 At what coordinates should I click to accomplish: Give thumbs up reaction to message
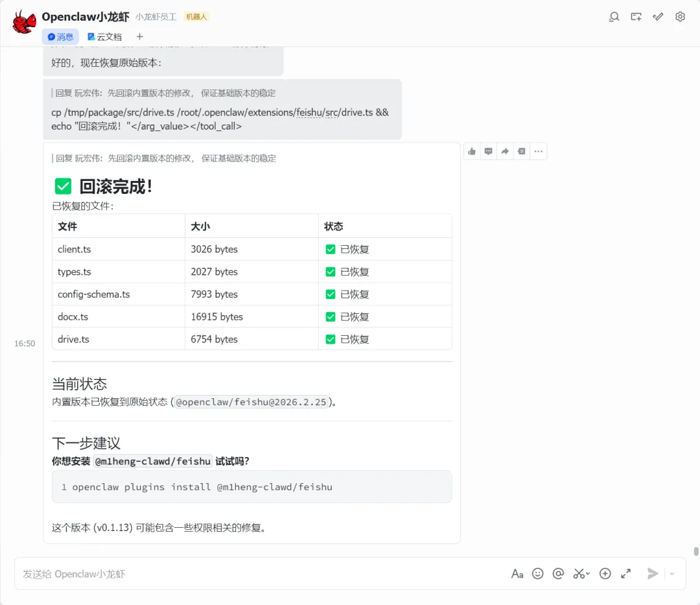click(x=472, y=151)
